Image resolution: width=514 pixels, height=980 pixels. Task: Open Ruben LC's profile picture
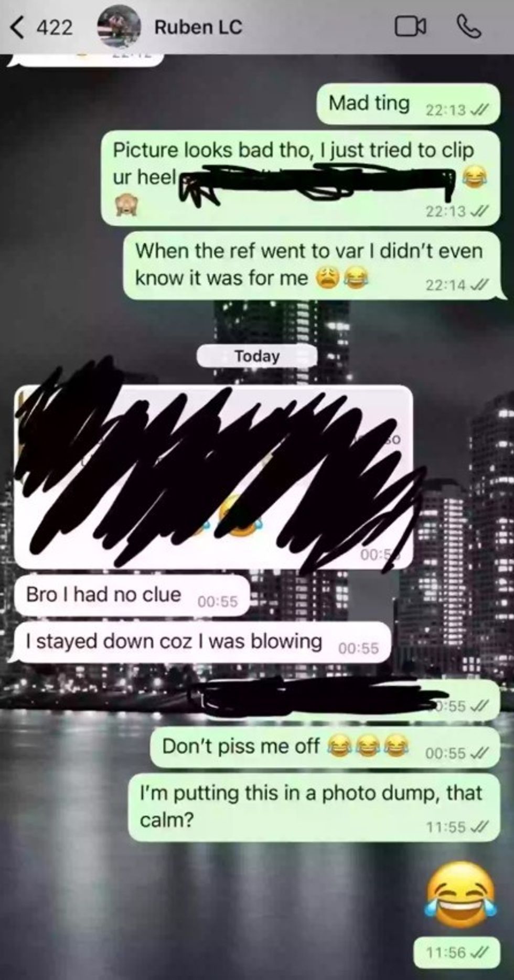click(x=119, y=26)
